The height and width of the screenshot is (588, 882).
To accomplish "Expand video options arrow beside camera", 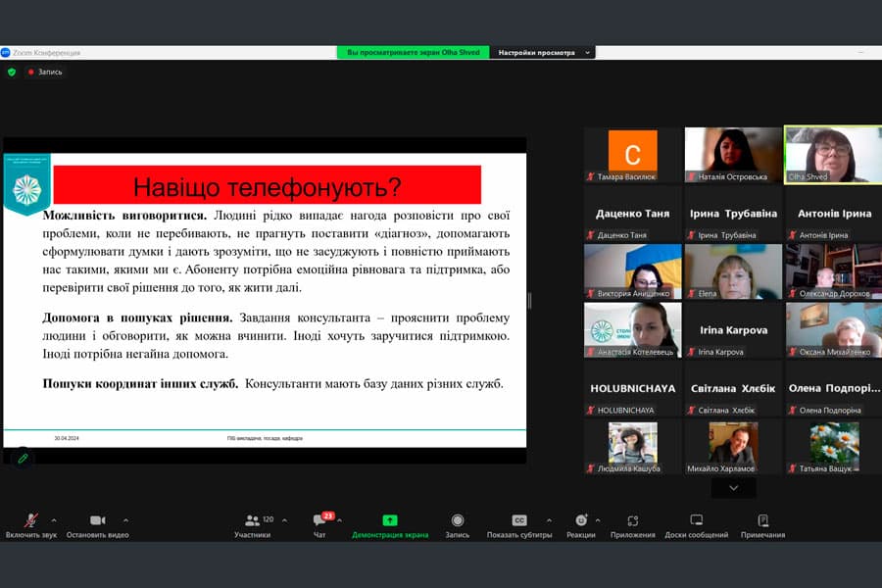I will 125,520.
